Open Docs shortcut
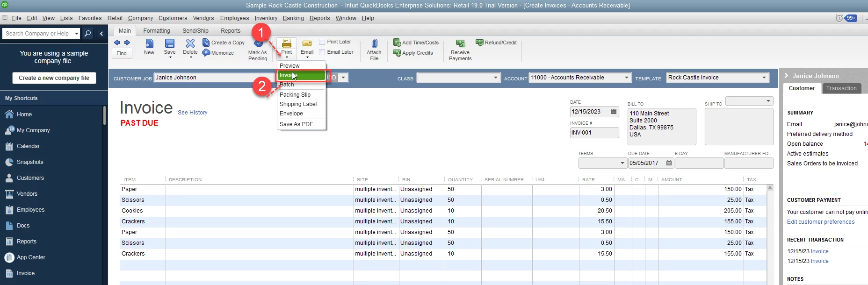The height and width of the screenshot is (285, 868). [x=17, y=226]
